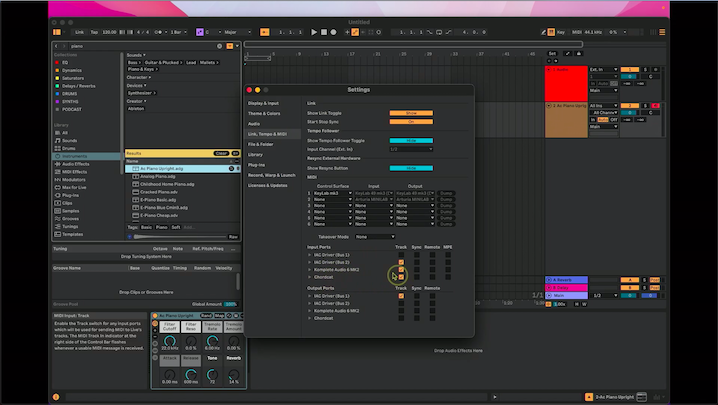
Task: Toggle Automation Arm icon in control bar
Action: pyautogui.click(x=355, y=32)
